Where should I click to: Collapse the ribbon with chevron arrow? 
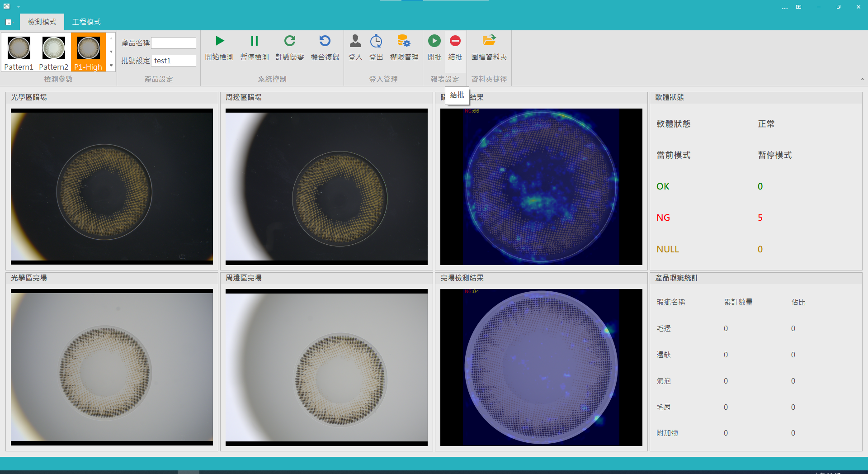pos(862,79)
